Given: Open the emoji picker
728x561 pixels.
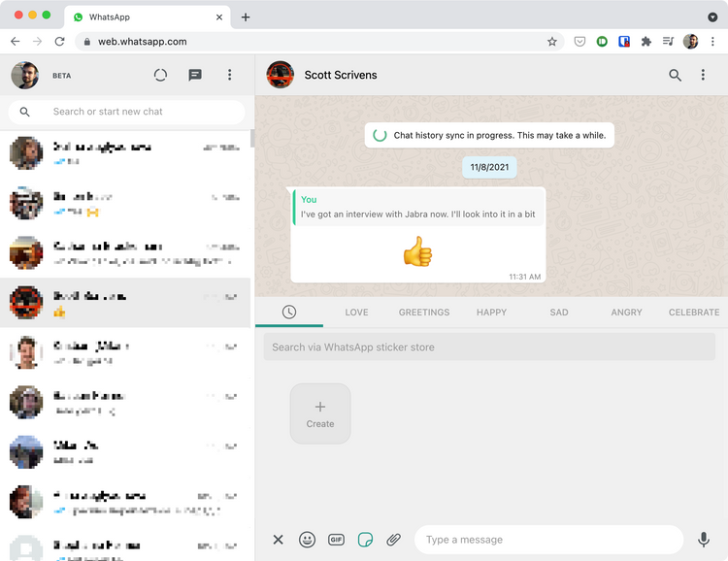Looking at the screenshot, I should point(307,540).
